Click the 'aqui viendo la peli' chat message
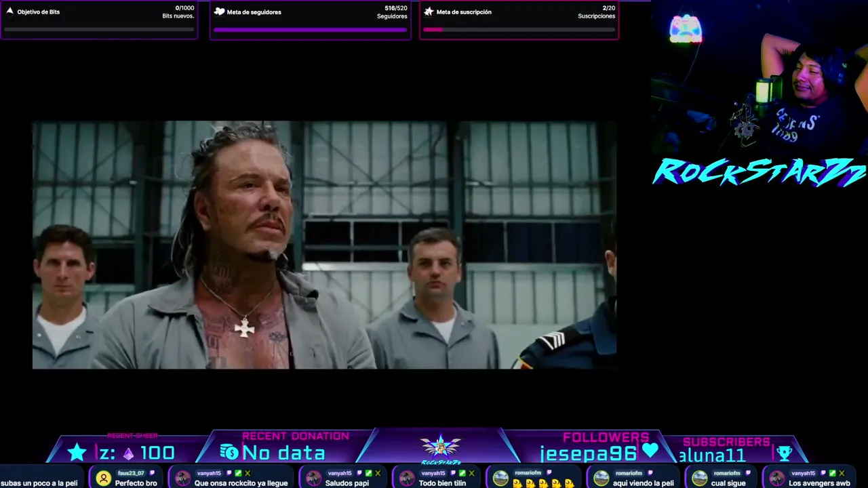 644,483
